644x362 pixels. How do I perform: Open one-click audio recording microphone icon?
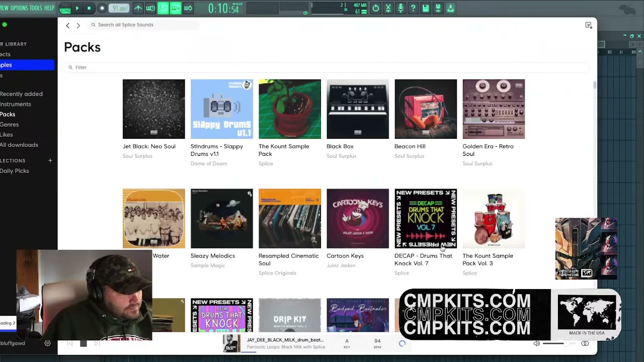point(401,8)
